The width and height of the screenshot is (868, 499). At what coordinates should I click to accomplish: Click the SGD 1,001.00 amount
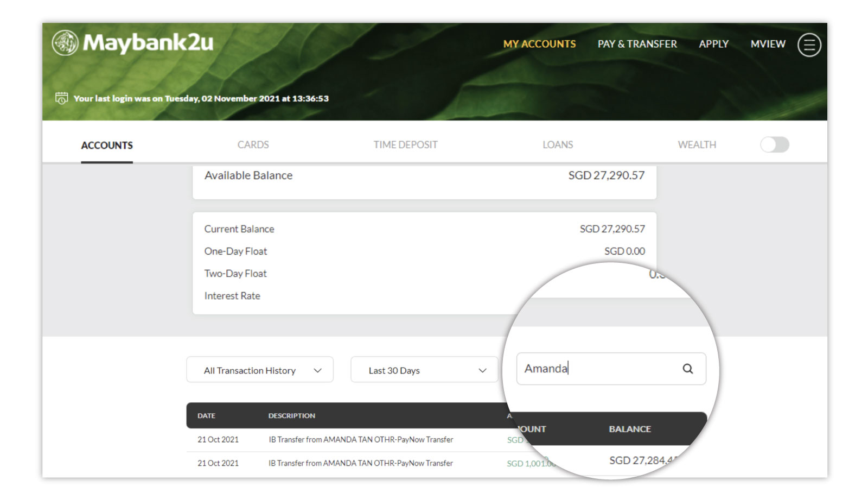531,463
